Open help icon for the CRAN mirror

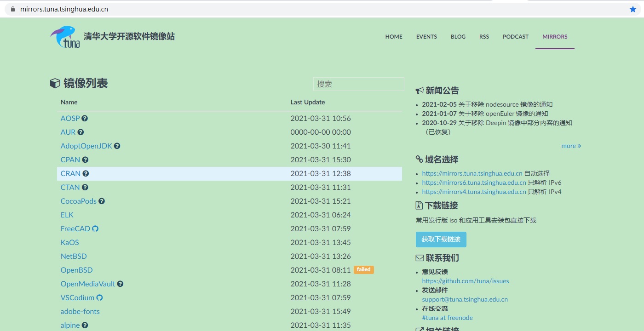(x=86, y=173)
